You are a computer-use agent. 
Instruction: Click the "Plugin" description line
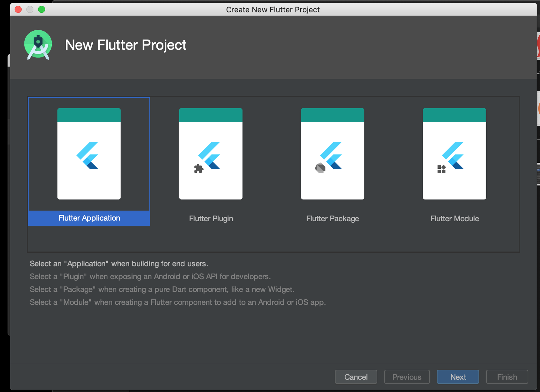[x=150, y=277]
